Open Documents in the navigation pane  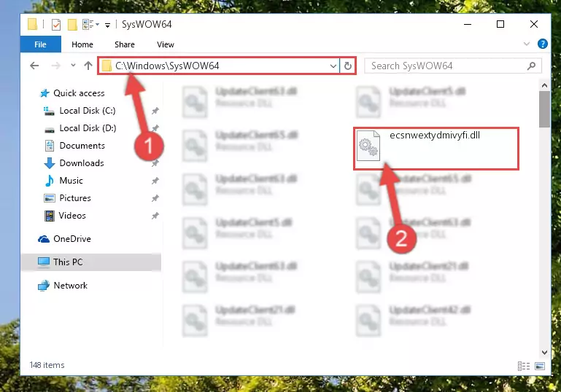[x=82, y=146]
